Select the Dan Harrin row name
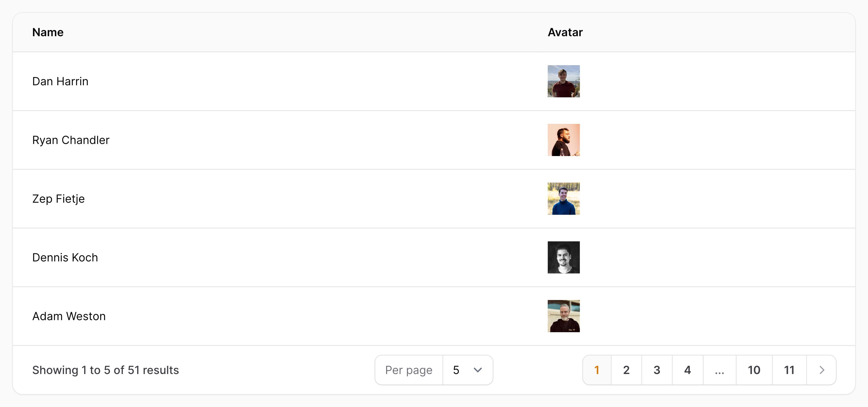Screen dimensions: 868x407 (60, 81)
